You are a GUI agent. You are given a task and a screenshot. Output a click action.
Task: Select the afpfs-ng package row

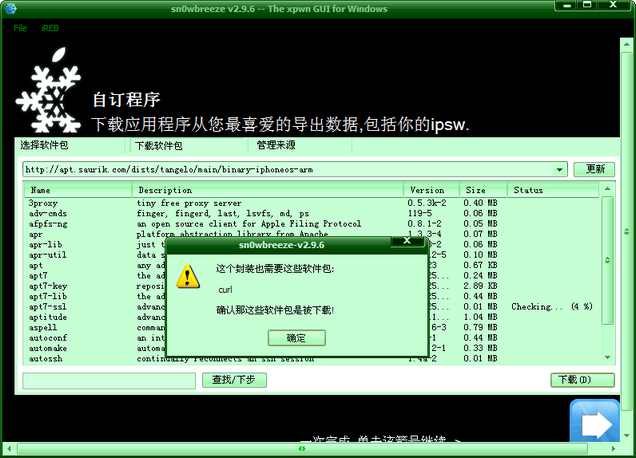(312, 224)
